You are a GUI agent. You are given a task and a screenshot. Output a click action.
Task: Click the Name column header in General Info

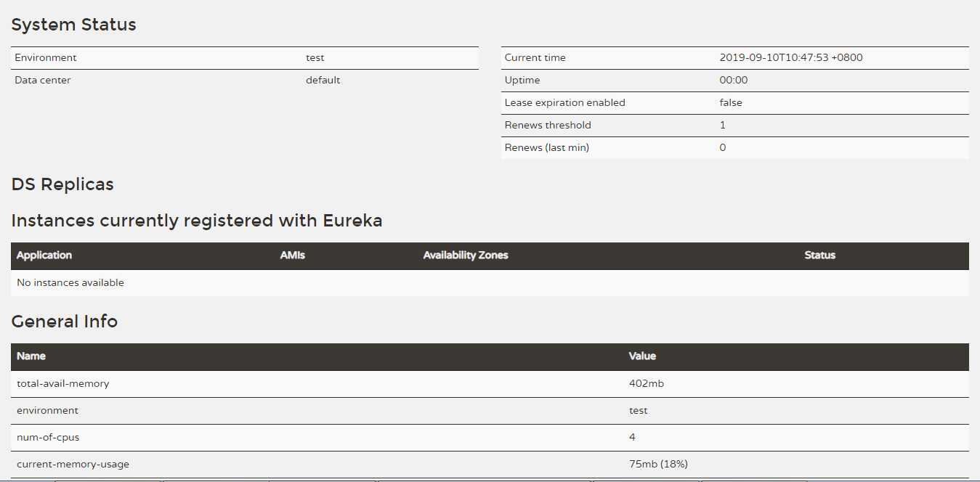pos(31,356)
